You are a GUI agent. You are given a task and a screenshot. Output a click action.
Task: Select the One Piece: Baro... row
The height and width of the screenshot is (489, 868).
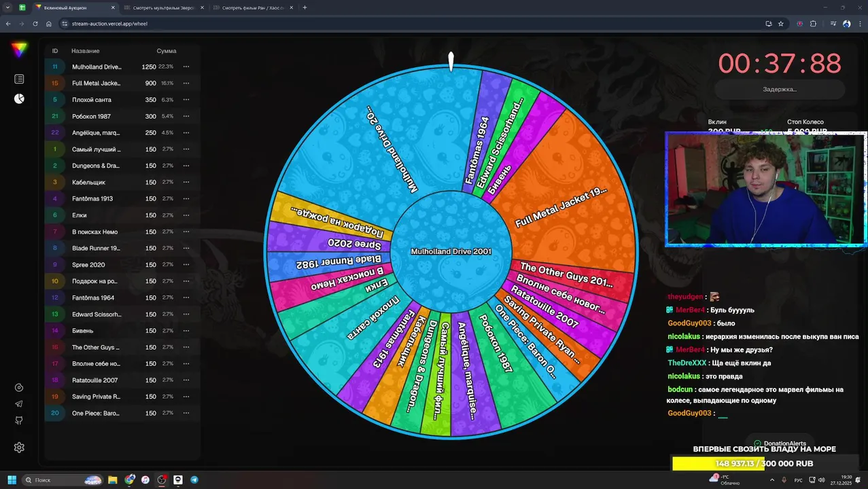(x=122, y=413)
